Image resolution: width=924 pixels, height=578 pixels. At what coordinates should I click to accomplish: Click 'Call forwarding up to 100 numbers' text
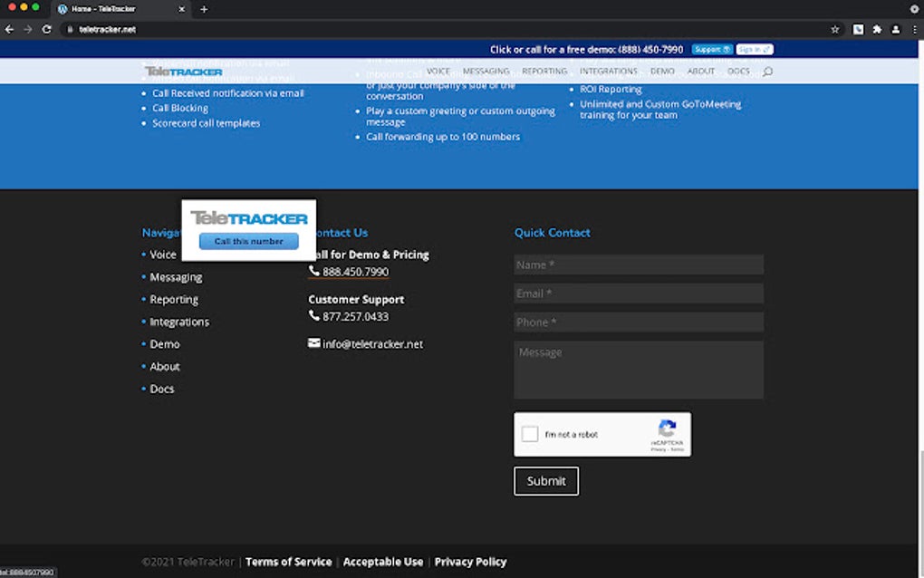[443, 137]
